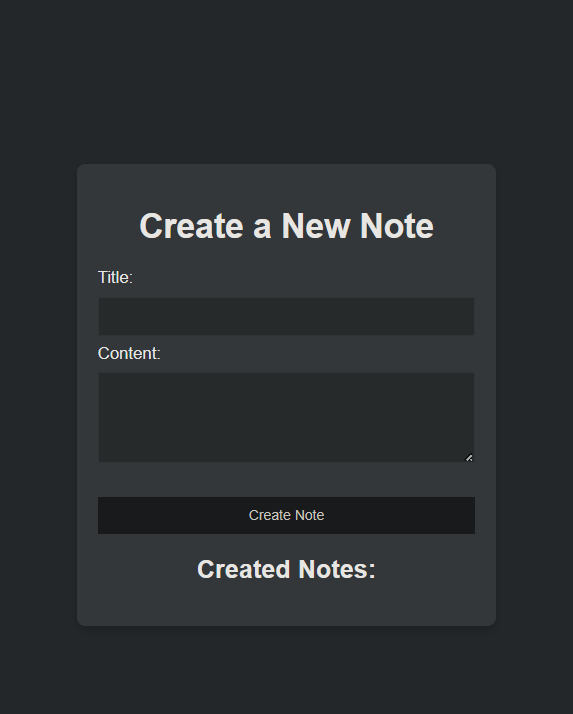
Task: Click the word "Note" in main heading
Action: pos(397,226)
